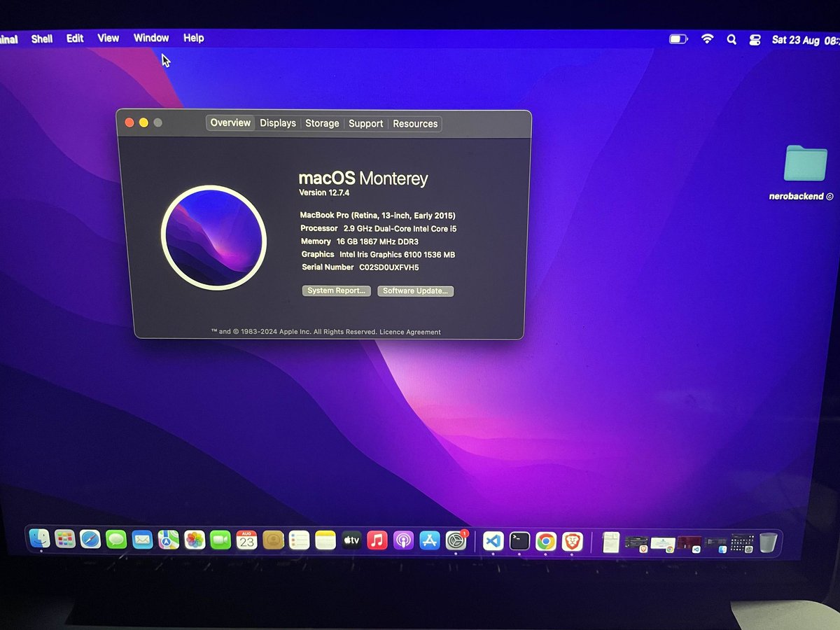Click the Version 12.7.4 text
840x630 pixels.
[x=324, y=192]
